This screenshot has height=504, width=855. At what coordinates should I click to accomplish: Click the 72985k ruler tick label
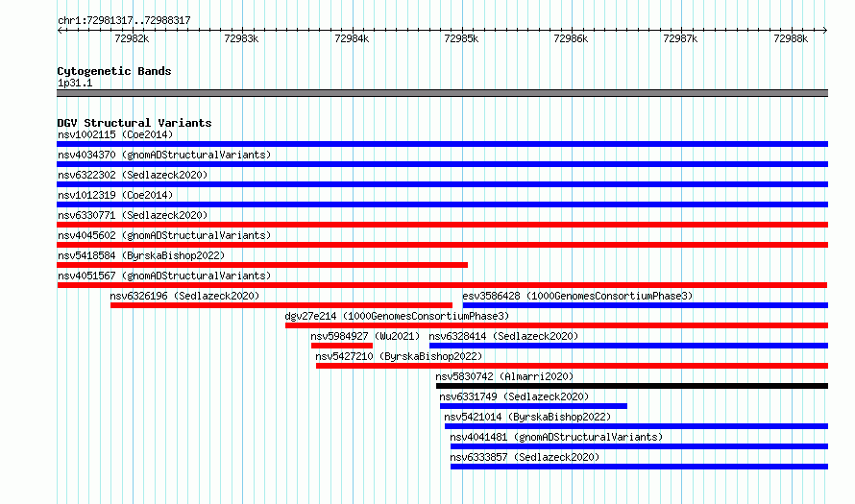pyautogui.click(x=461, y=38)
